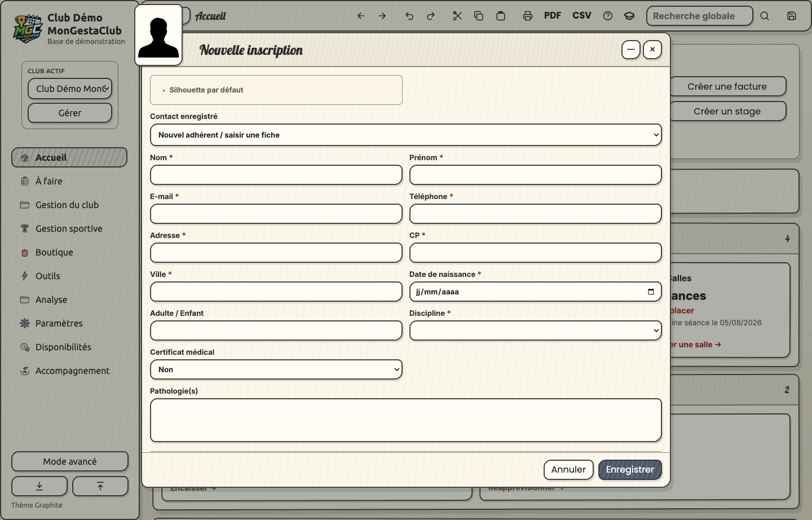Click the magnifier search icon
The width and height of the screenshot is (812, 520).
[765, 16]
